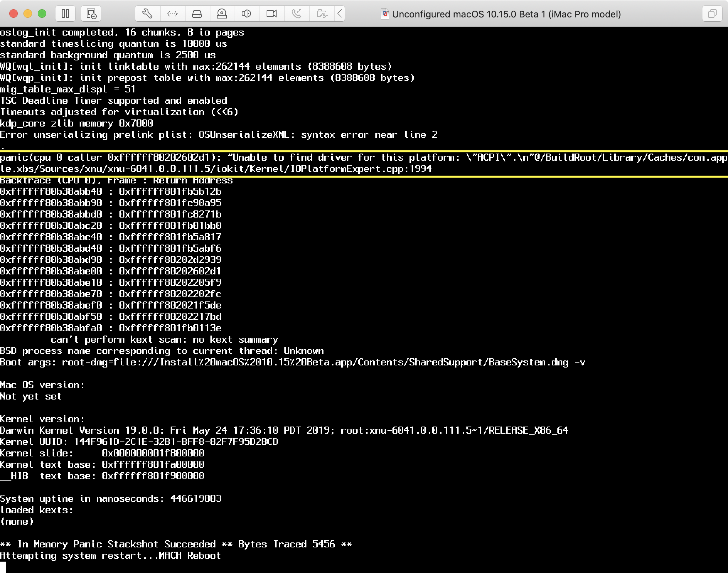Click 'WQ[wqp_init]: init prepost table' line

(207, 78)
